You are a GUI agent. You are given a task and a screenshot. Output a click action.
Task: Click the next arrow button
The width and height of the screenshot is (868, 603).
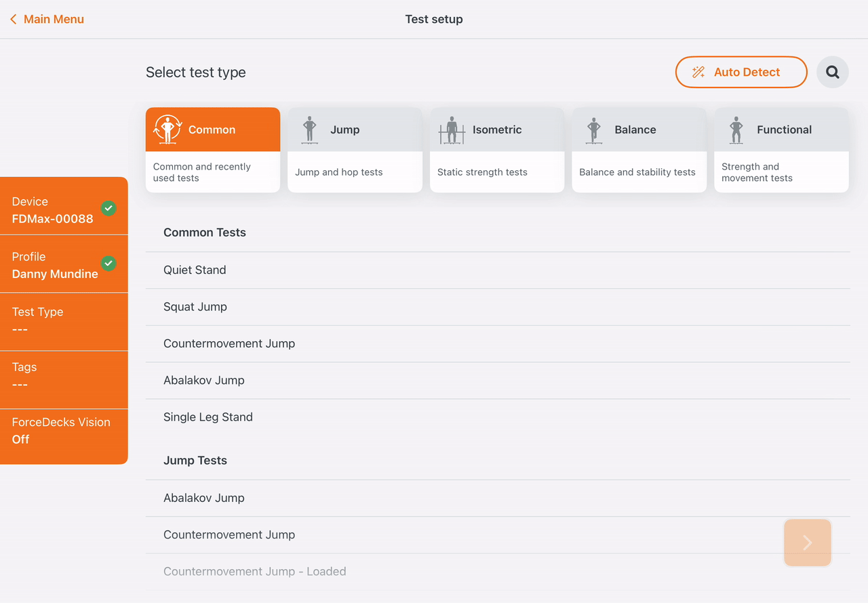click(x=808, y=543)
